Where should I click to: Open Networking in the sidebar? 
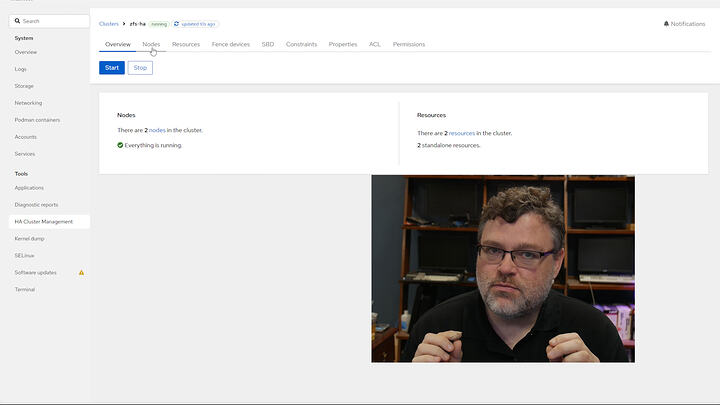[28, 103]
